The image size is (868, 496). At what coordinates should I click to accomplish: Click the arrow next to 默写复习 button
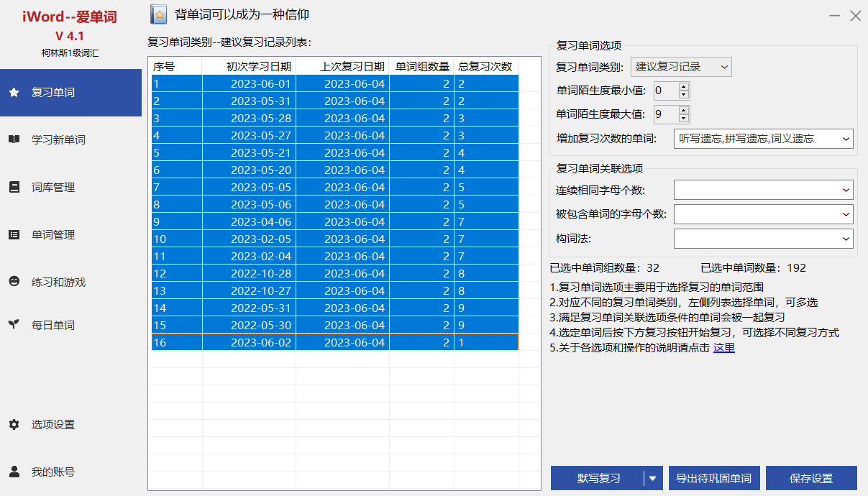(x=653, y=478)
